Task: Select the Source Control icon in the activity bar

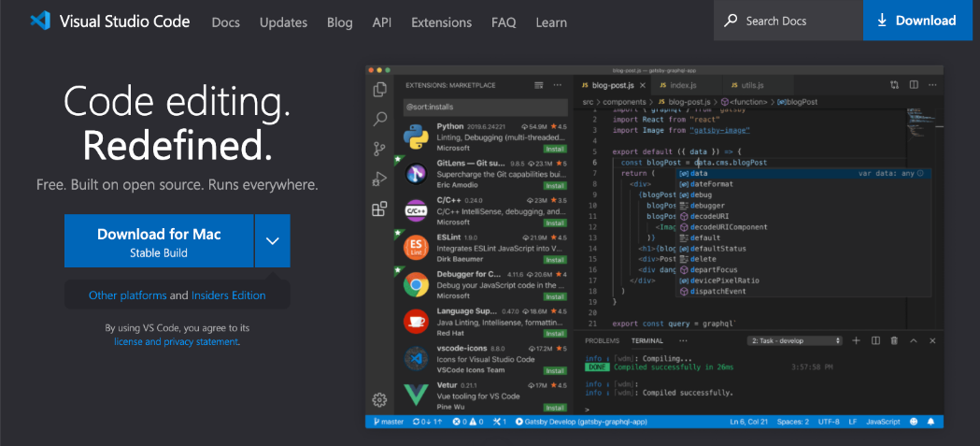Action: pos(379,149)
